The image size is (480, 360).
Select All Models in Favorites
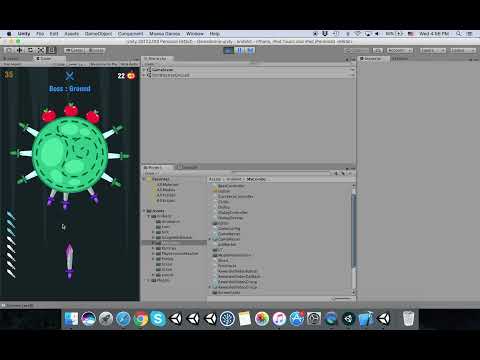pyautogui.click(x=166, y=190)
